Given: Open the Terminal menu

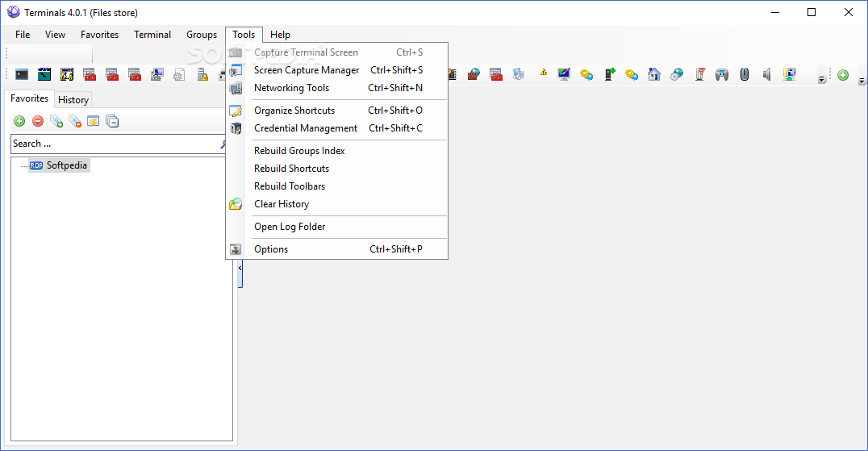Looking at the screenshot, I should point(152,35).
